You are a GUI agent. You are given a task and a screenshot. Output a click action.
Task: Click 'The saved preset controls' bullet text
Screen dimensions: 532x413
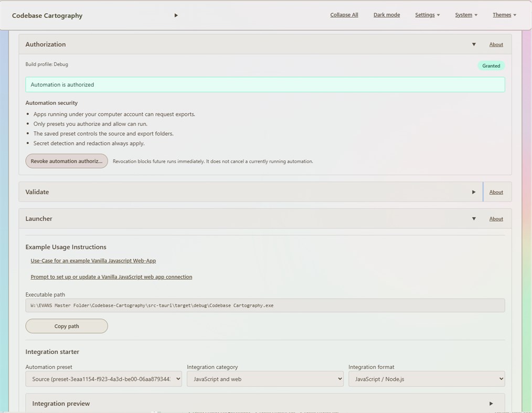(x=103, y=134)
